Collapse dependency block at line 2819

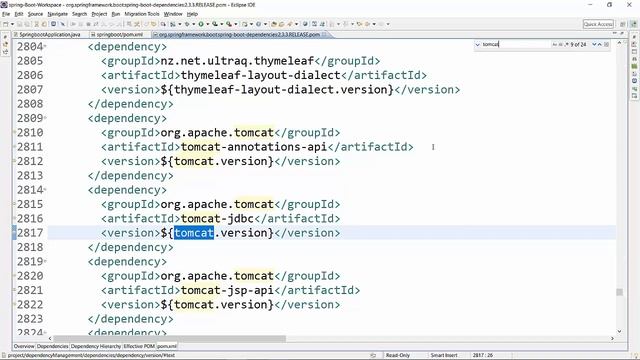pyautogui.click(x=45, y=262)
